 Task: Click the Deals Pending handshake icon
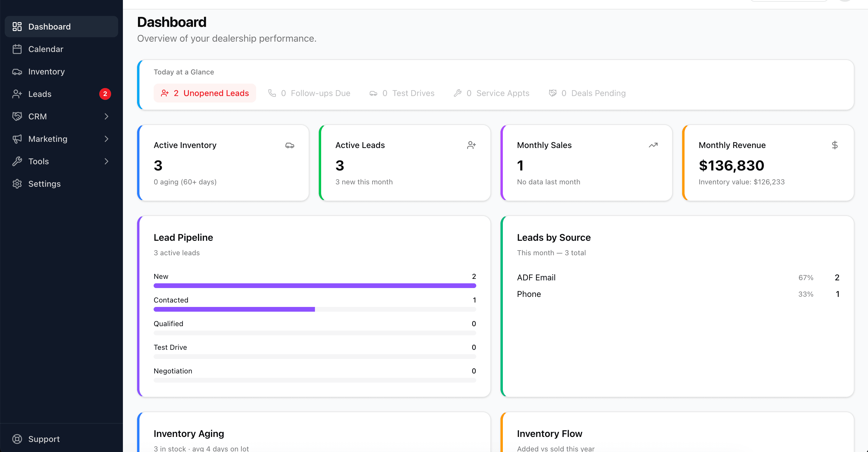(x=552, y=93)
